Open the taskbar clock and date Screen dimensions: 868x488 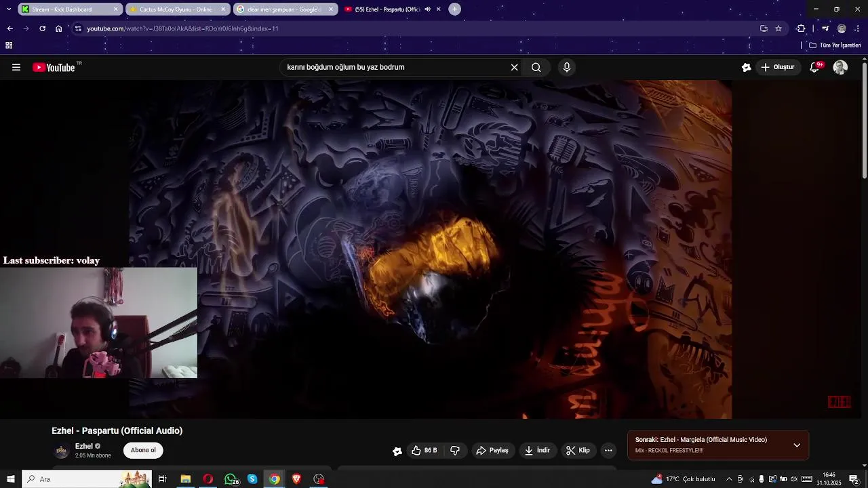(x=829, y=479)
